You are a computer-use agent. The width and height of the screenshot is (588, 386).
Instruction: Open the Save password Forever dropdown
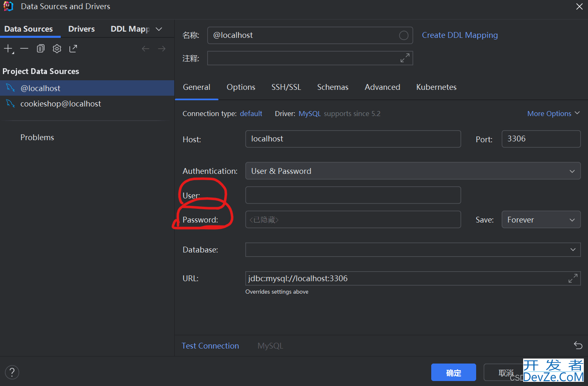541,220
